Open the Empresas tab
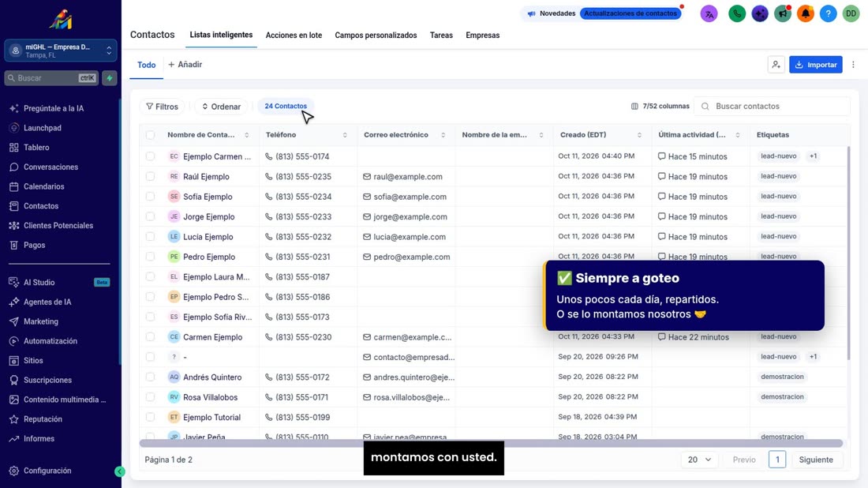Viewport: 868px width, 488px height. 482,35
